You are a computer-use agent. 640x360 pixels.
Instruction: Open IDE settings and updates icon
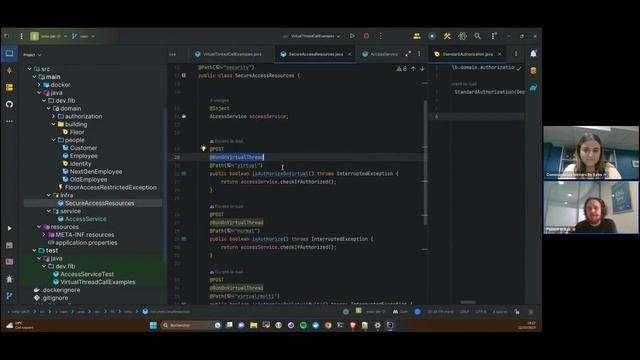point(493,36)
